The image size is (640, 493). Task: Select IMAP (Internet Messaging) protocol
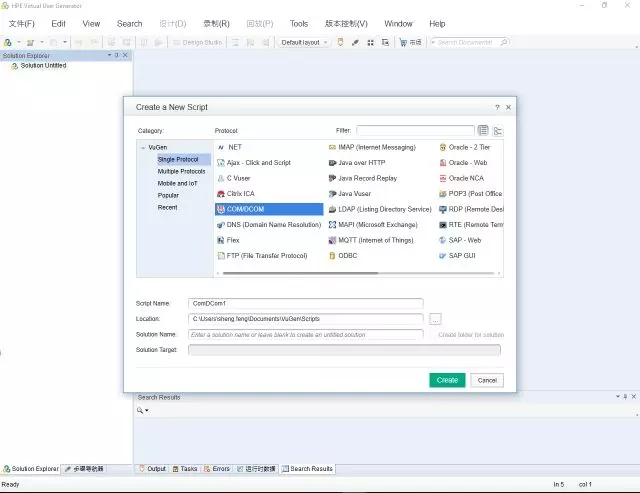372,147
